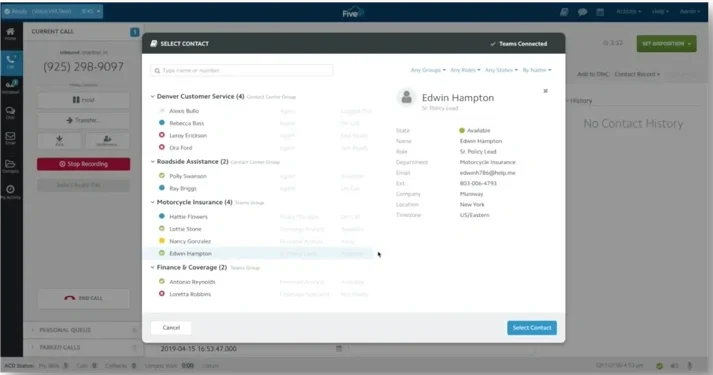Click Edwin Hampton's avatar icon
This screenshot has width=713, height=375.
pos(407,97)
